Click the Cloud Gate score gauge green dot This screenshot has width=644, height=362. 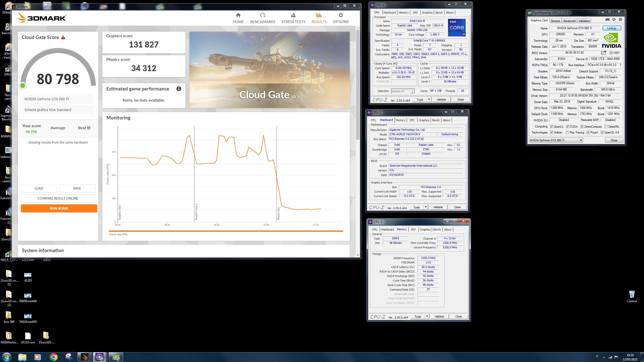click(x=23, y=86)
